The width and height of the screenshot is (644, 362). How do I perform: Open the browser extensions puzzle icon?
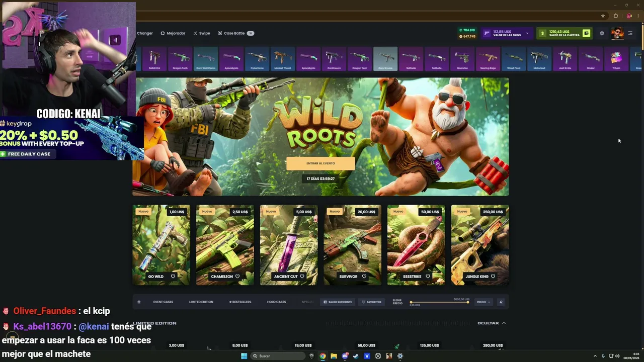click(615, 16)
